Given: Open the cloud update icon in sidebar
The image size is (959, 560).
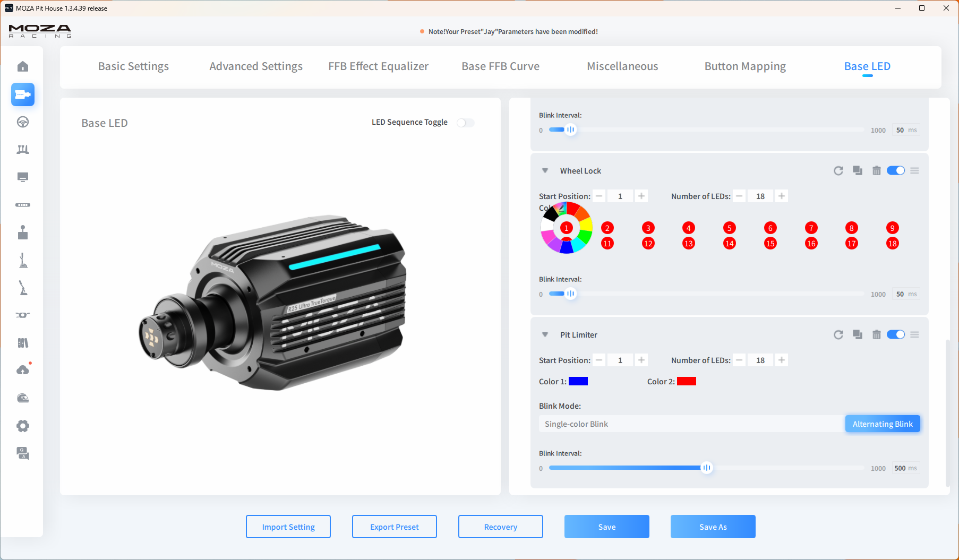Looking at the screenshot, I should [x=23, y=370].
